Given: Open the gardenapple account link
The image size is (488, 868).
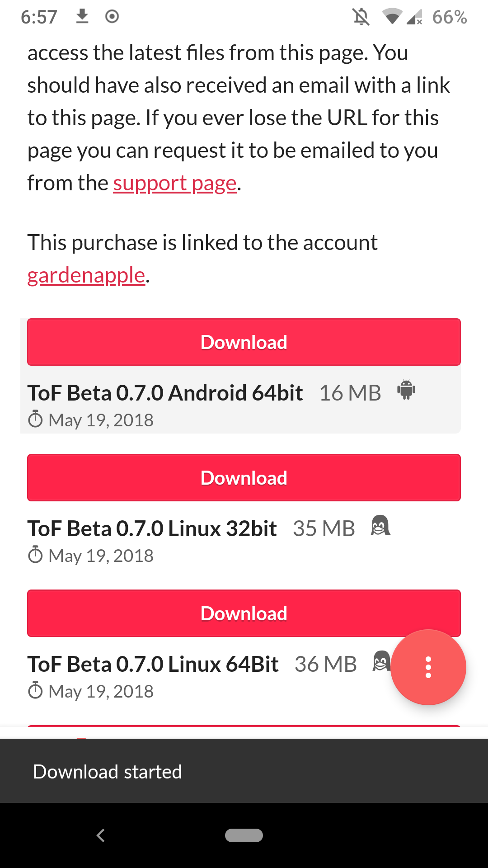Looking at the screenshot, I should tap(86, 276).
